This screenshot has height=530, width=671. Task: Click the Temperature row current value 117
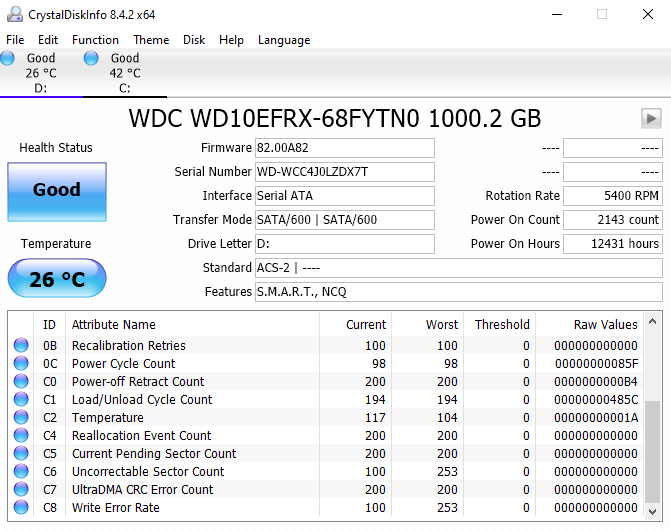375,417
